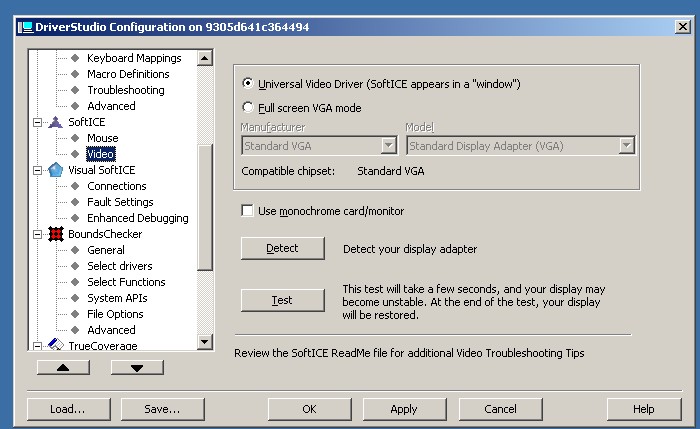This screenshot has width=700, height=429.
Task: Click diamond bullet beside Select drivers
Action: (75, 266)
